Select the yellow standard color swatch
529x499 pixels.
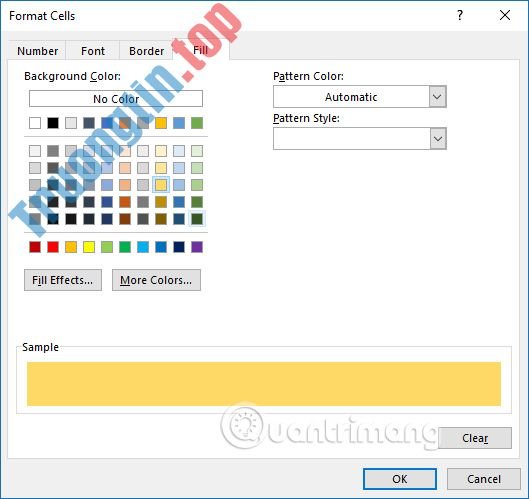pyautogui.click(x=89, y=247)
